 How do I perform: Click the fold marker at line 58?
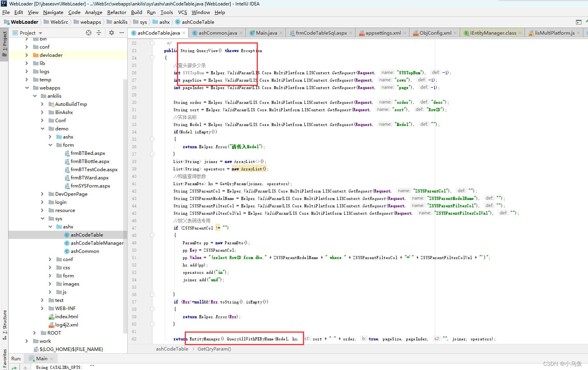152,309
